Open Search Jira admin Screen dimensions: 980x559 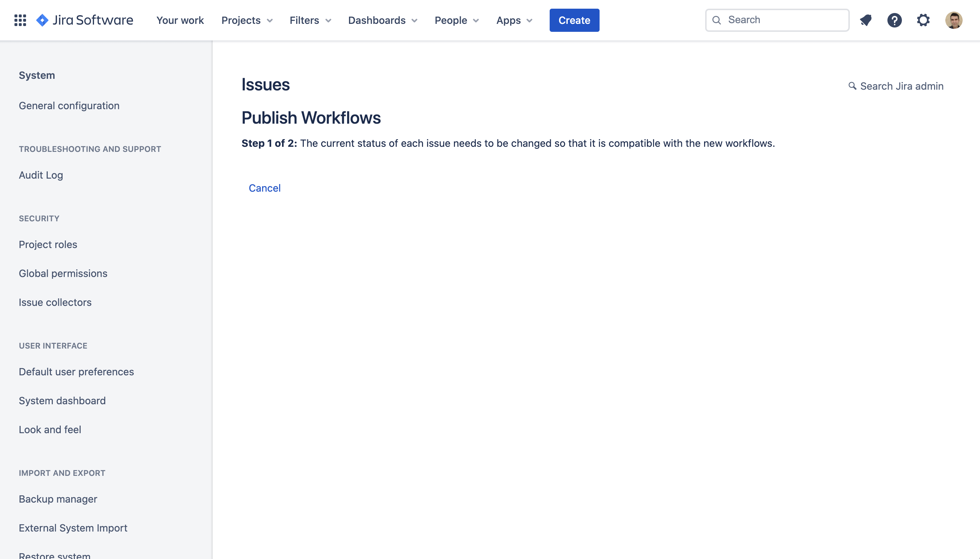[895, 86]
